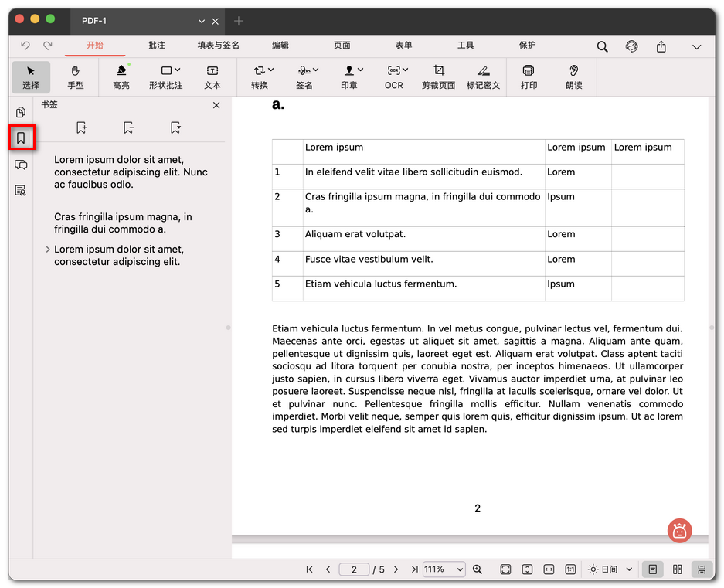Open the 剪裁页面 crop page tool
This screenshot has height=588, width=724.
click(x=438, y=76)
